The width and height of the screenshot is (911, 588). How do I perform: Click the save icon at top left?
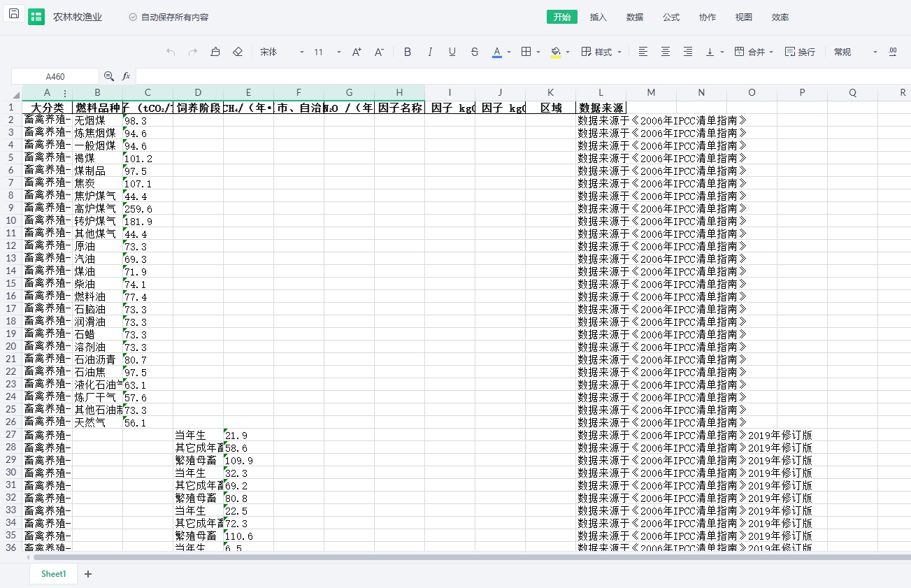(14, 14)
